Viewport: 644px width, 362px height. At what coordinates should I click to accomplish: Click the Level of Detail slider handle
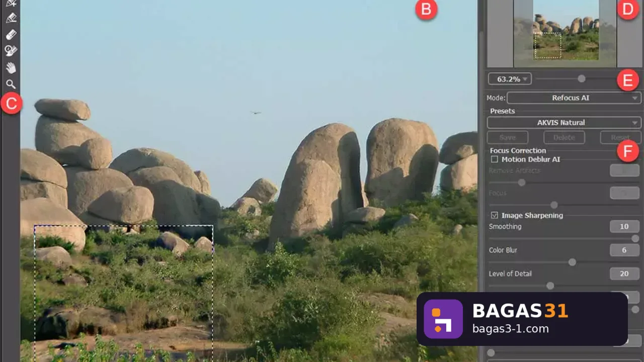pos(550,286)
